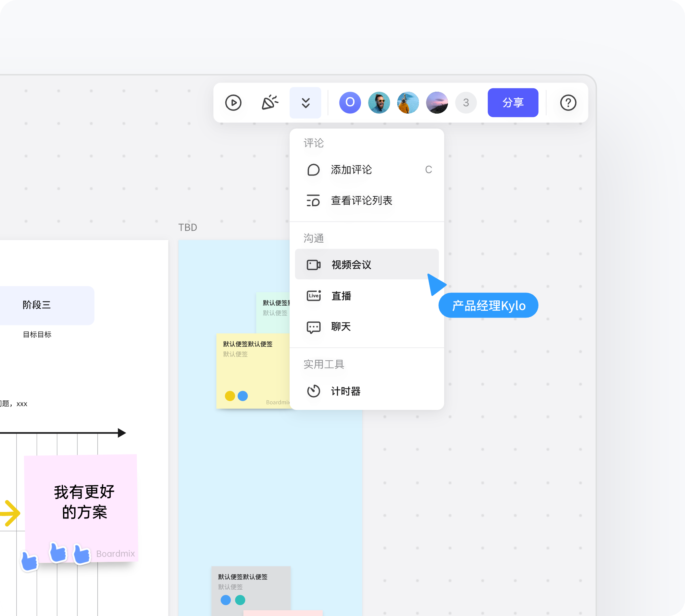Select the TBD frame title

(188, 228)
